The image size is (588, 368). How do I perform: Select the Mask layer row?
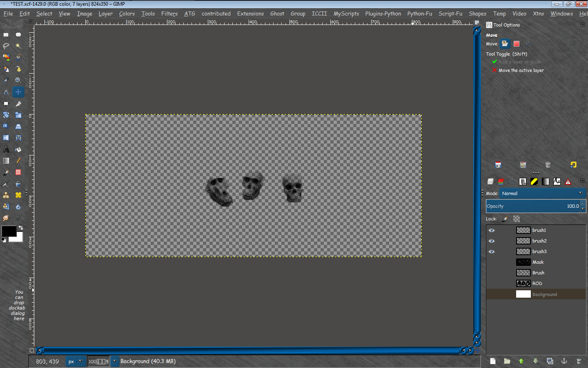click(x=536, y=262)
